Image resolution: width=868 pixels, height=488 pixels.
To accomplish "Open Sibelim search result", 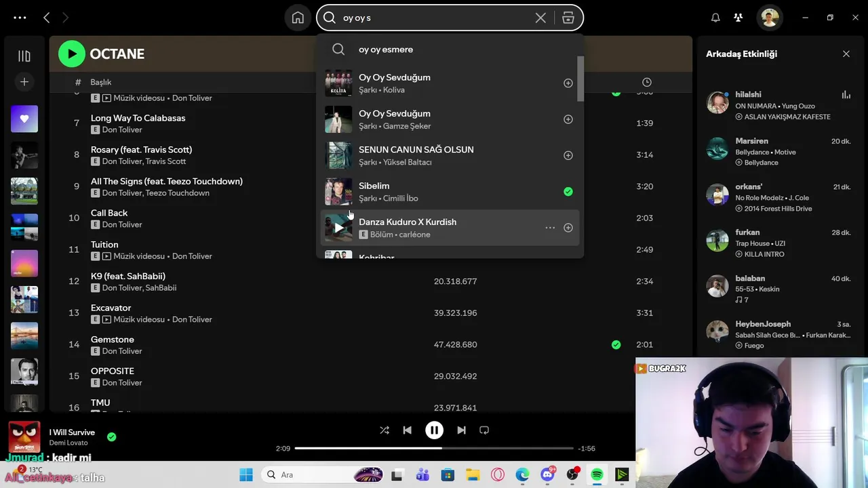I will pyautogui.click(x=450, y=192).
